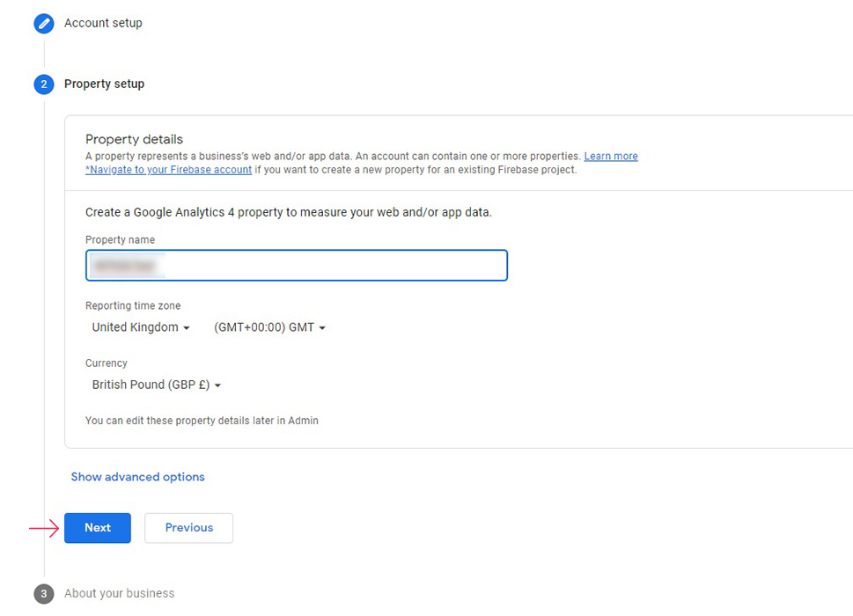Open the Account setup step
Viewport: 853px width, 616px height.
click(103, 23)
